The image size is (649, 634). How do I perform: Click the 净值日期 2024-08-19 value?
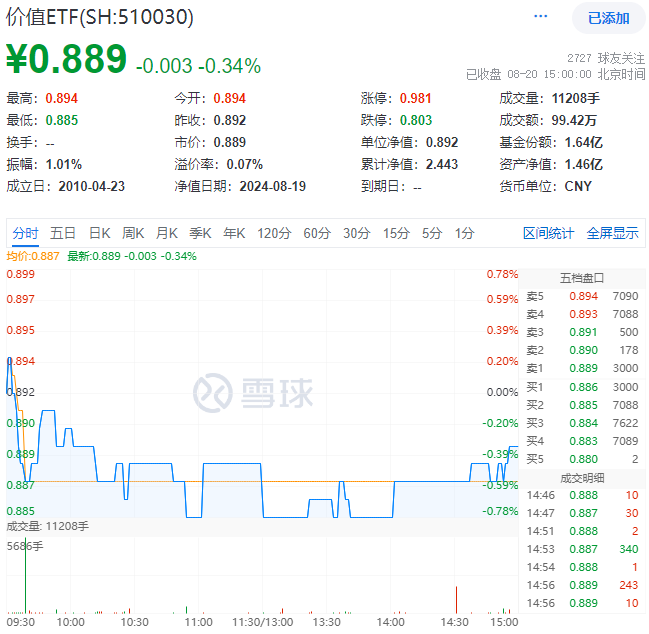(x=272, y=186)
